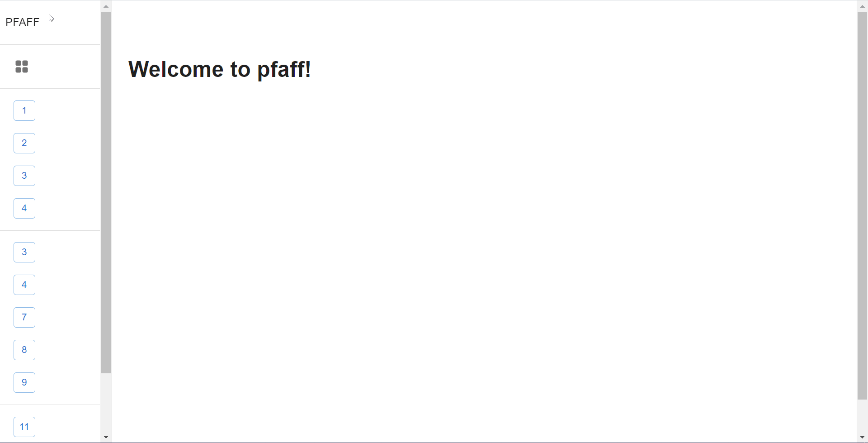This screenshot has width=868, height=443.
Task: Choose sidebar item number 11
Action: click(24, 427)
